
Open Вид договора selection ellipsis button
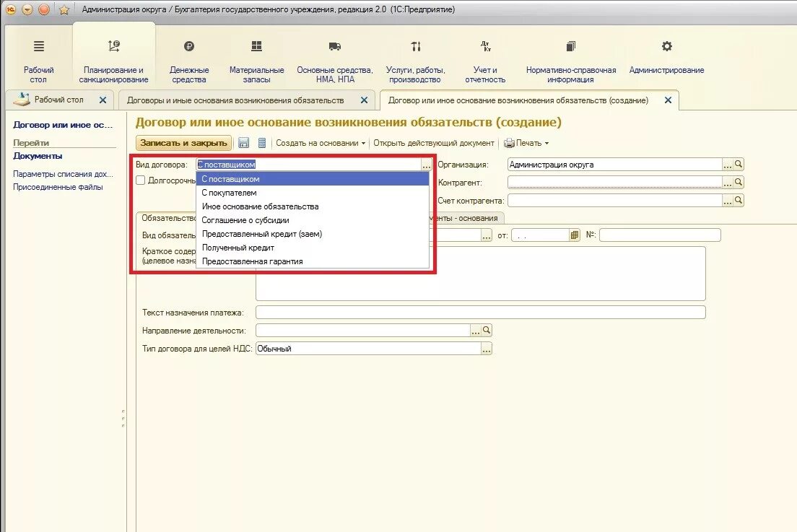tap(427, 165)
